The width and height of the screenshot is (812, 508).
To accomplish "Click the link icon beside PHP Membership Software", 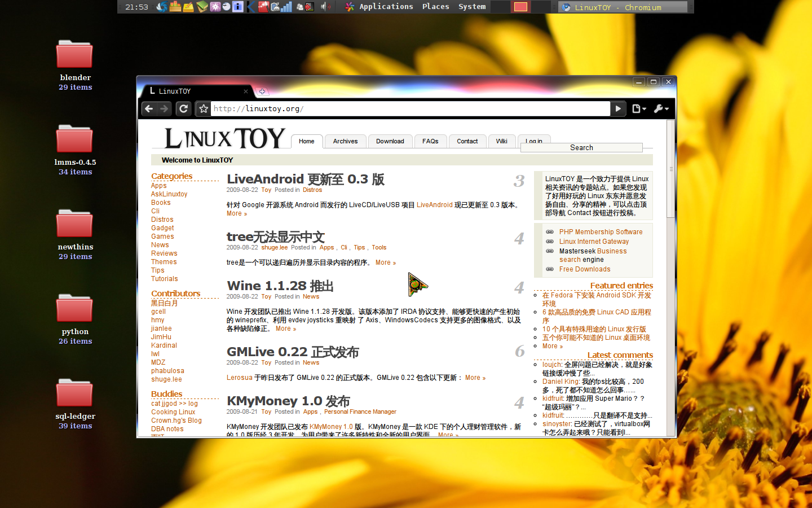I will click(x=550, y=232).
